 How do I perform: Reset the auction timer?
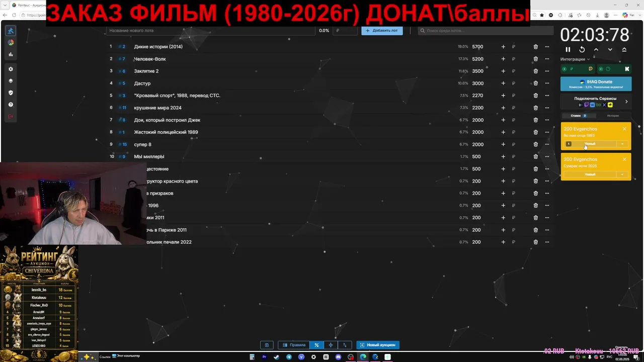pyautogui.click(x=582, y=49)
